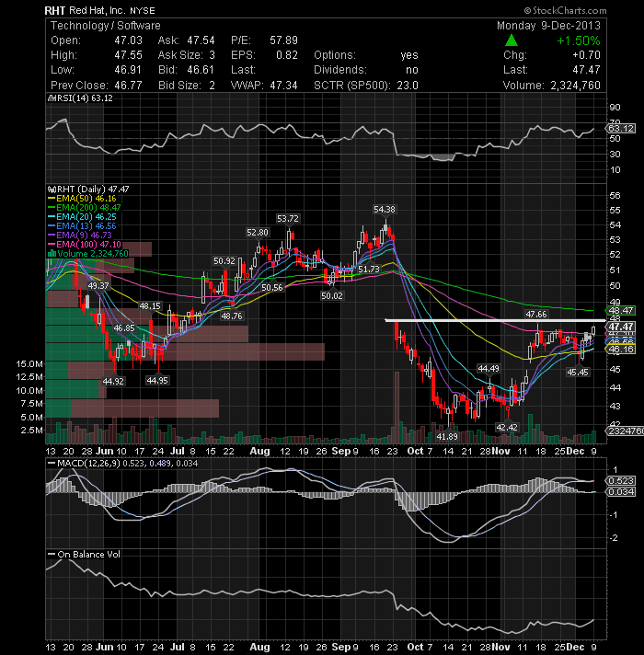Click the 0.523 MACD value tag on right
The width and height of the screenshot is (644, 655).
(621, 481)
